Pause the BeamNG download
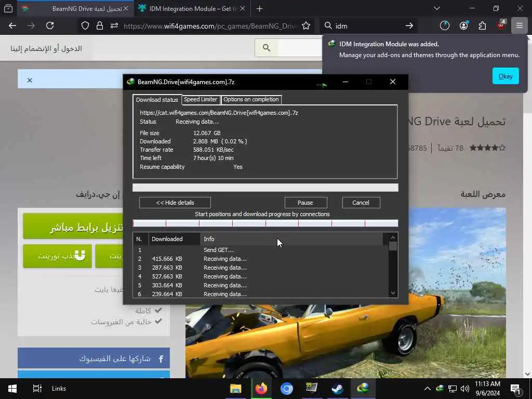 coord(305,203)
